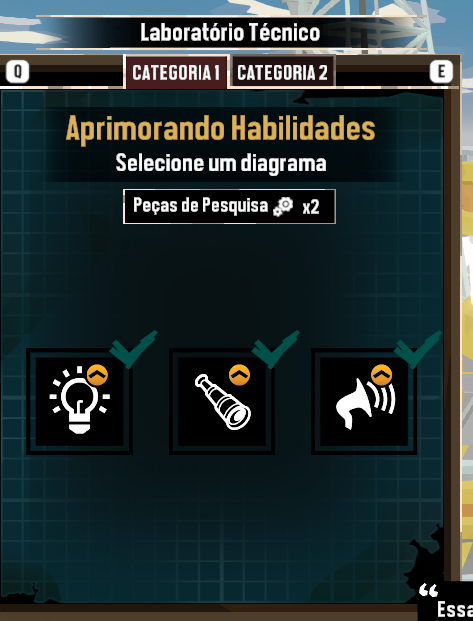Click the E next category key icon
The height and width of the screenshot is (621, 473).
pos(441,72)
